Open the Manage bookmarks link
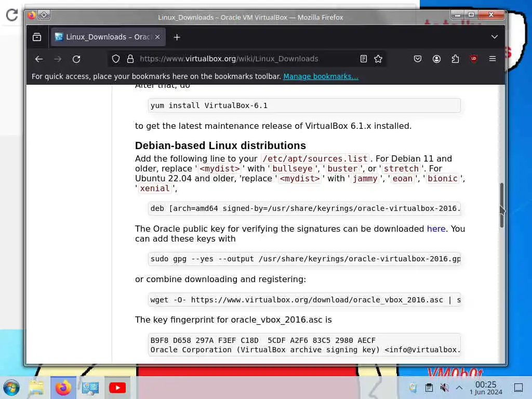Screen dimensions: 532x399 tap(321, 76)
